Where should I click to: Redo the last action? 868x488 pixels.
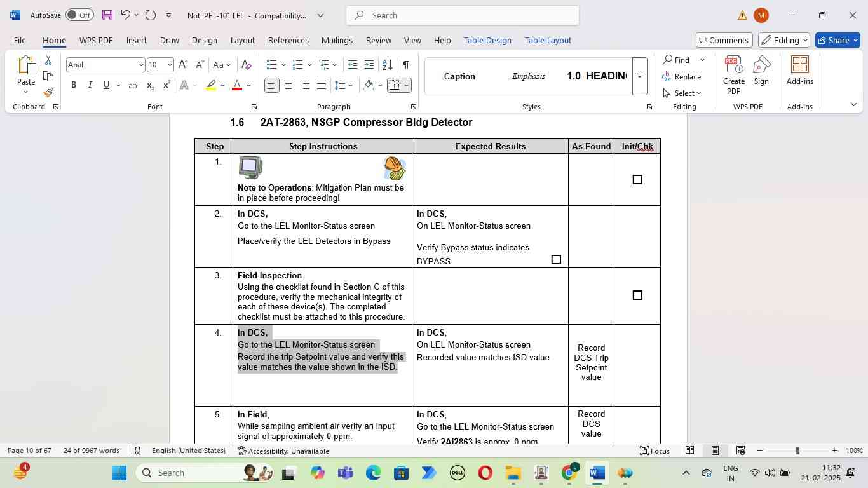tap(151, 15)
